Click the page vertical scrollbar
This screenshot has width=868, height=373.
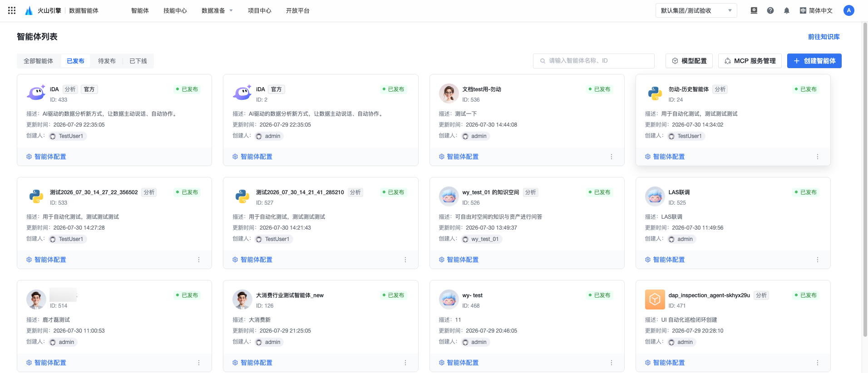point(865,179)
